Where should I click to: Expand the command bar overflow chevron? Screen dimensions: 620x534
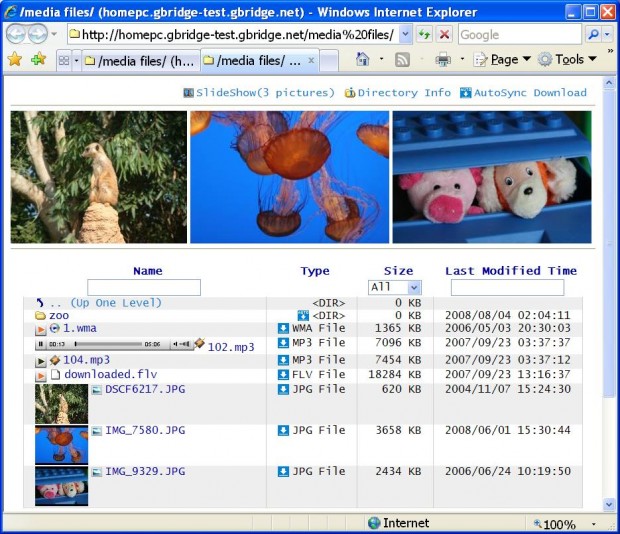point(610,51)
